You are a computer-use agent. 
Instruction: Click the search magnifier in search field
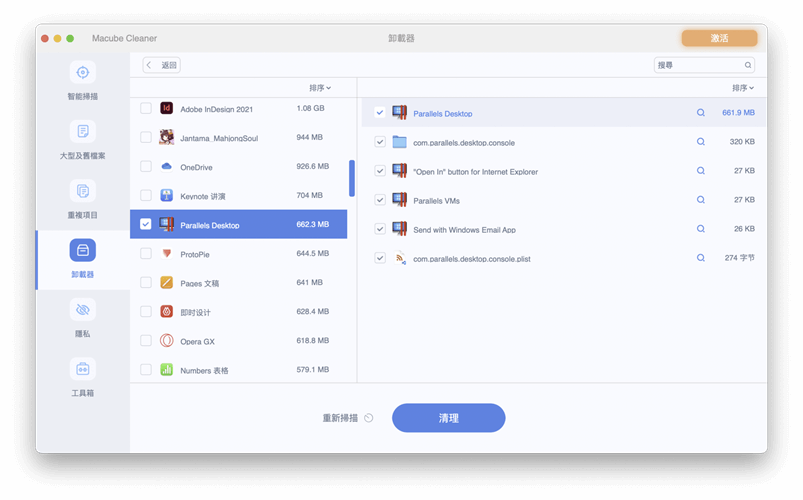coord(748,65)
